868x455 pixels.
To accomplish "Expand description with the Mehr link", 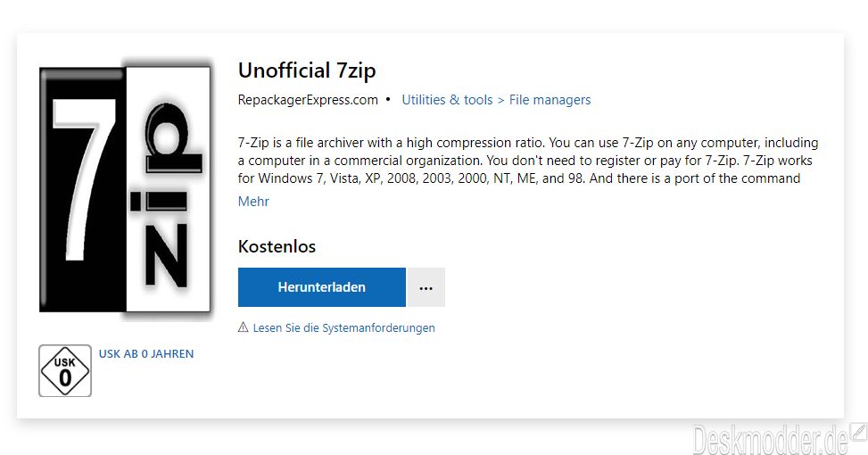I will (253, 202).
